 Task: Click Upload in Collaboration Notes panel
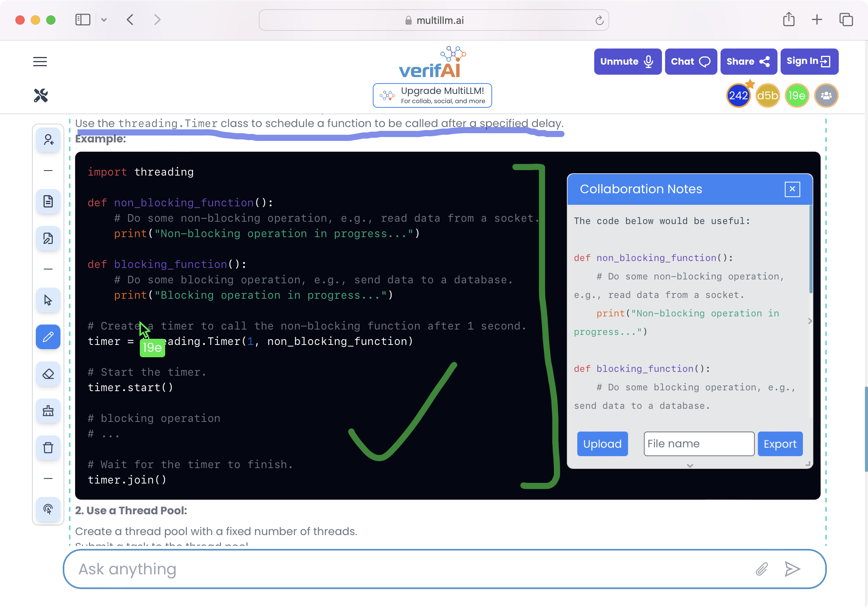602,443
